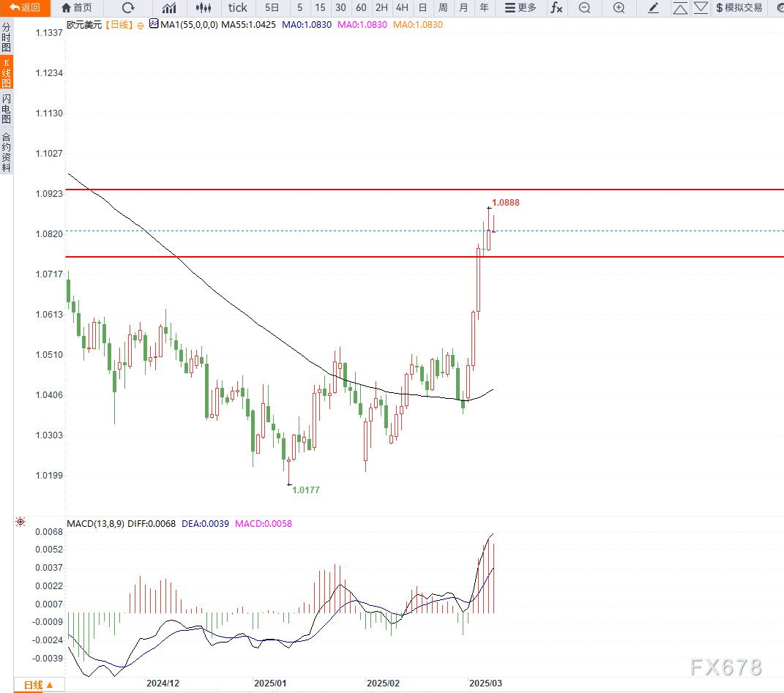
Task: Select the candlestick chart style icon
Action: [x=204, y=7]
